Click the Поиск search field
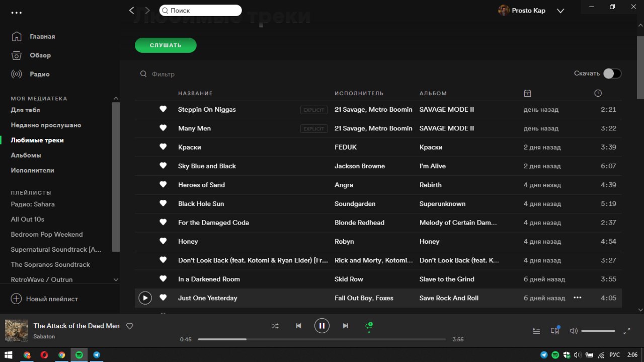The width and height of the screenshot is (644, 362). tap(201, 10)
